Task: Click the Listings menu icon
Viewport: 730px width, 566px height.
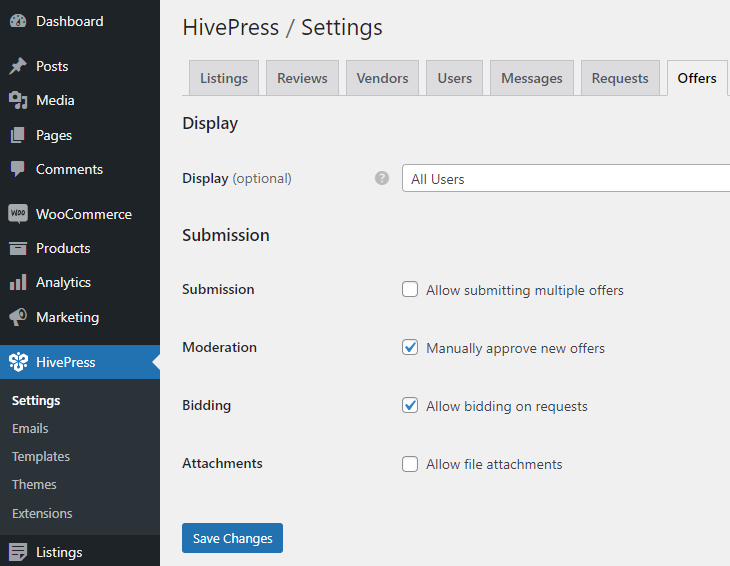Action: [x=18, y=552]
